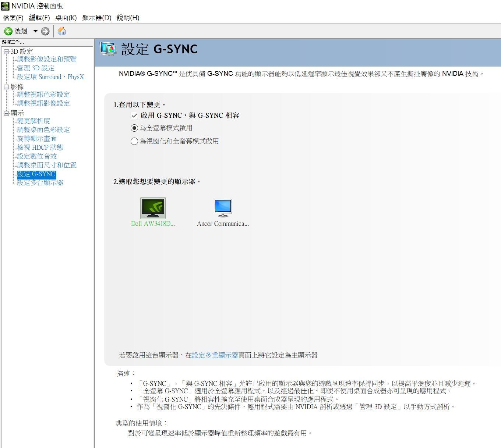Open the 顯示器(D) menu
Image resolution: width=501 pixels, height=448 pixels.
pos(97,18)
